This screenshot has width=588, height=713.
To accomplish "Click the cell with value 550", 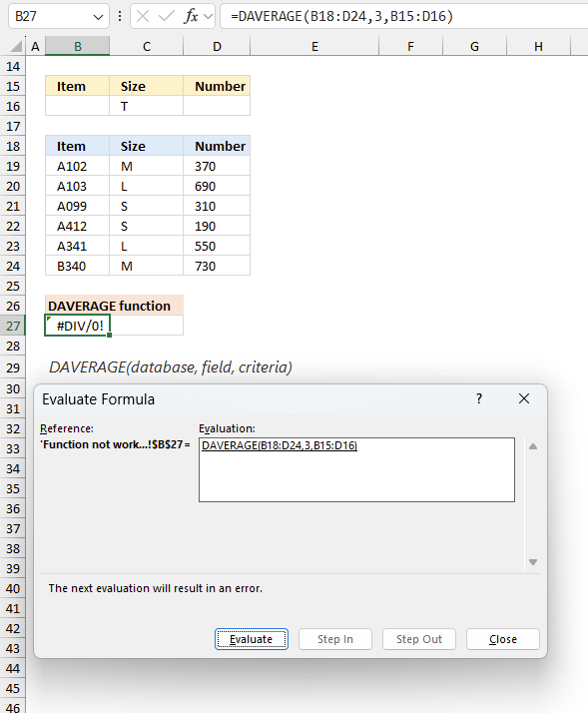I will click(217, 247).
